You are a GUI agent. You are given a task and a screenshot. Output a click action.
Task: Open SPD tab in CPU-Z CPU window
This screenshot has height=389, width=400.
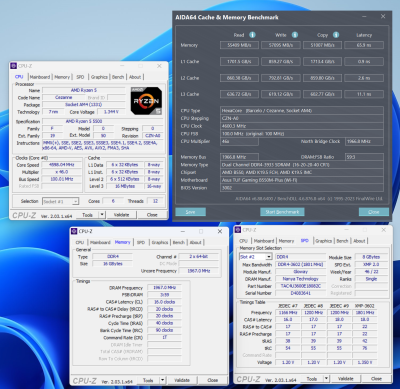(80, 77)
